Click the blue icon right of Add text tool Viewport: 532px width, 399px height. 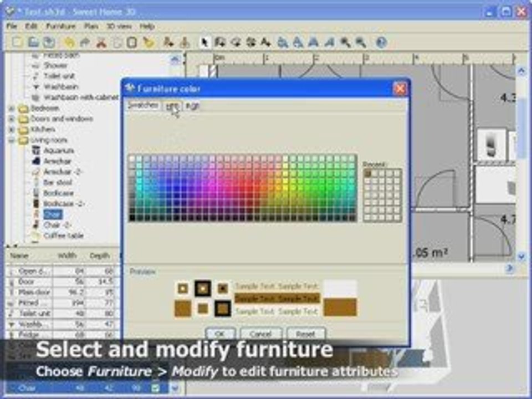coord(283,43)
